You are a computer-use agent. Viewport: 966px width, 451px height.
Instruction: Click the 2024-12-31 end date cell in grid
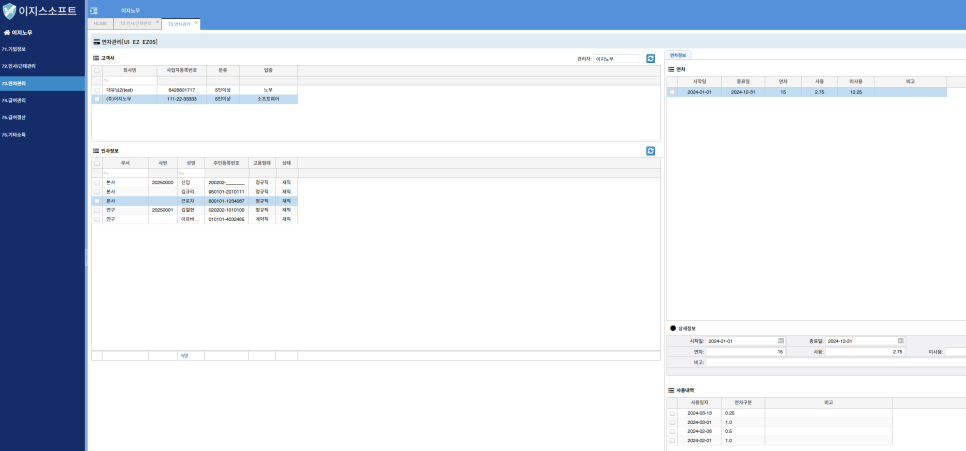(x=743, y=92)
